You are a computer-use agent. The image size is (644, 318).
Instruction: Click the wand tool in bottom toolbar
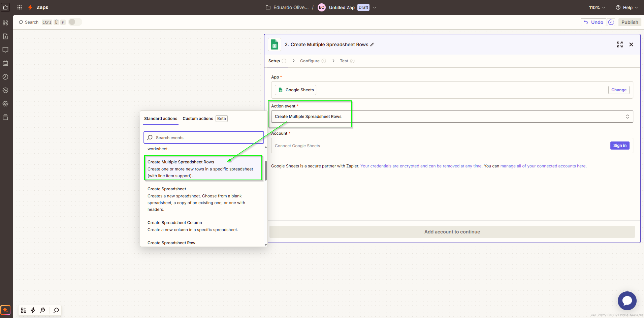pos(42,310)
